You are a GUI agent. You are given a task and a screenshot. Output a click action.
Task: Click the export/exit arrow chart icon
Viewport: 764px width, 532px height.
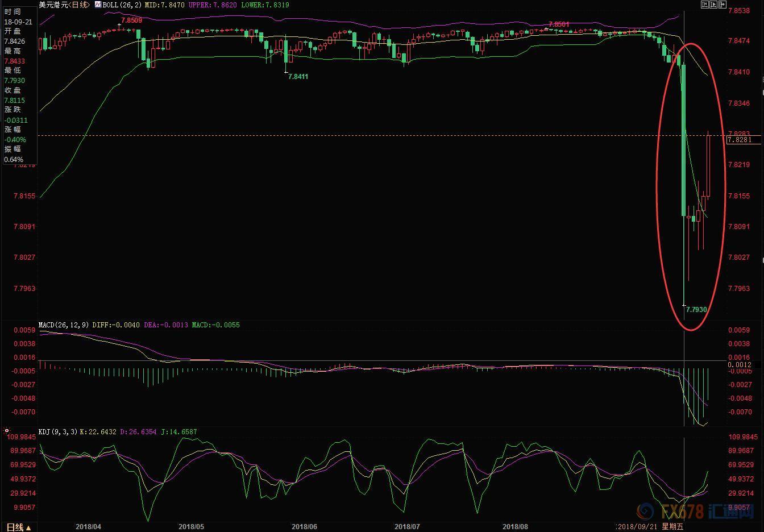coord(723,5)
